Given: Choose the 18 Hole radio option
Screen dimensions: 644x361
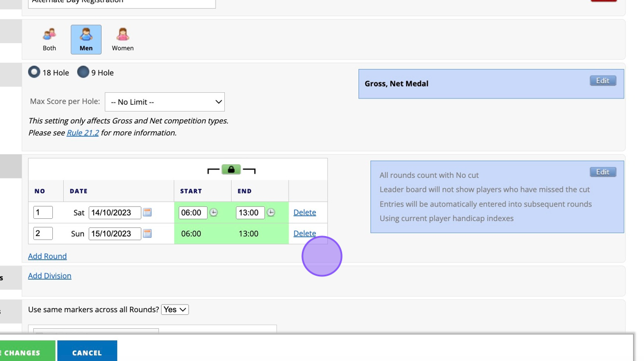Looking at the screenshot, I should [34, 72].
